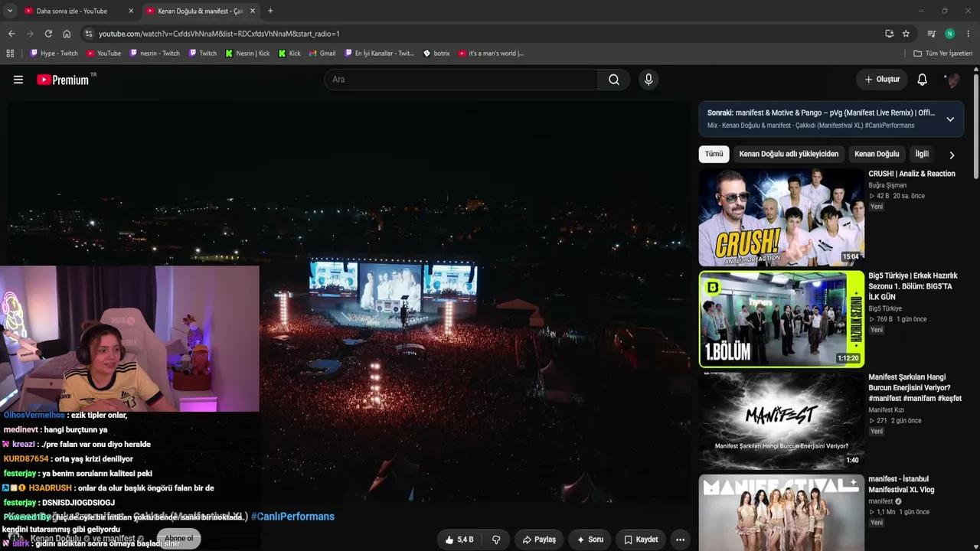The image size is (980, 551).
Task: Open Chrome three-dot menu
Action: [969, 34]
